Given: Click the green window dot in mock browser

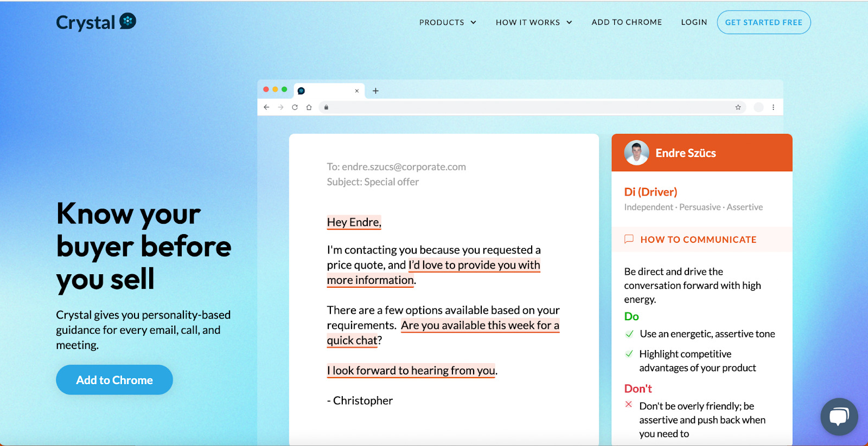Looking at the screenshot, I should (284, 89).
